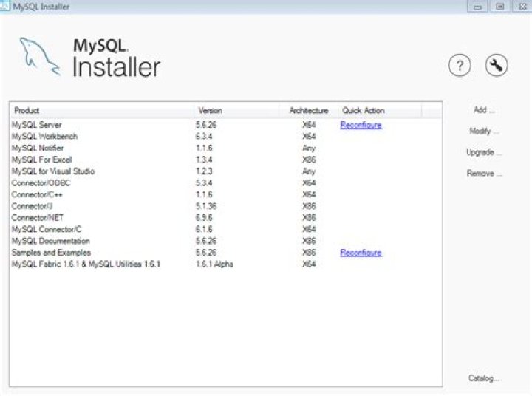Click the Modify button
Image resolution: width=532 pixels, height=396 pixels.
(x=484, y=131)
